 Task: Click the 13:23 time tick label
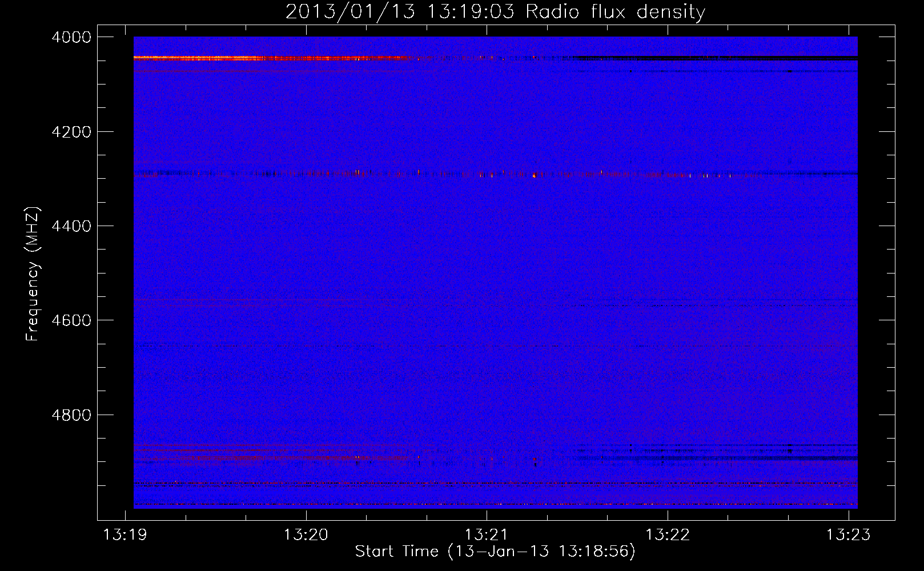tap(849, 534)
